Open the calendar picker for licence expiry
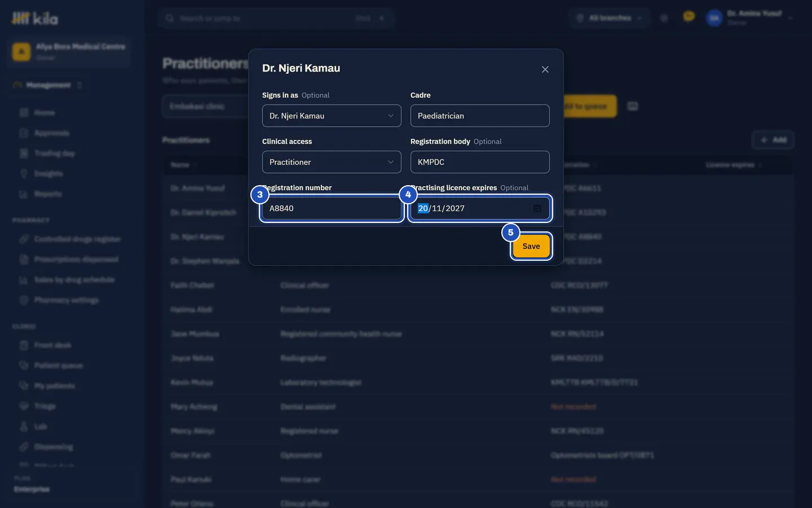The height and width of the screenshot is (508, 812). click(537, 208)
